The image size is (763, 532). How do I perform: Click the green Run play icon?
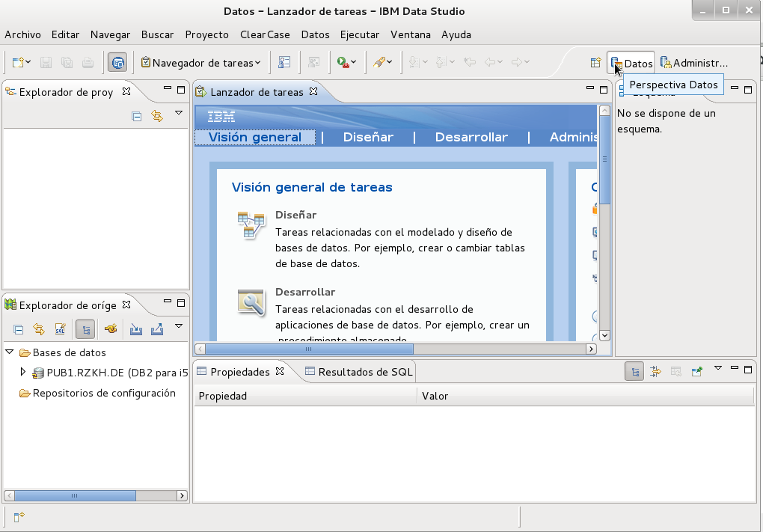click(x=343, y=62)
